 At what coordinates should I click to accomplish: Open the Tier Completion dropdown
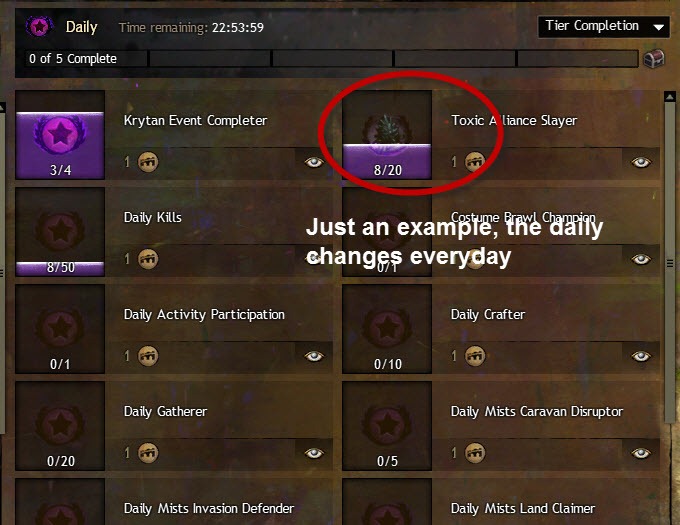tap(604, 27)
